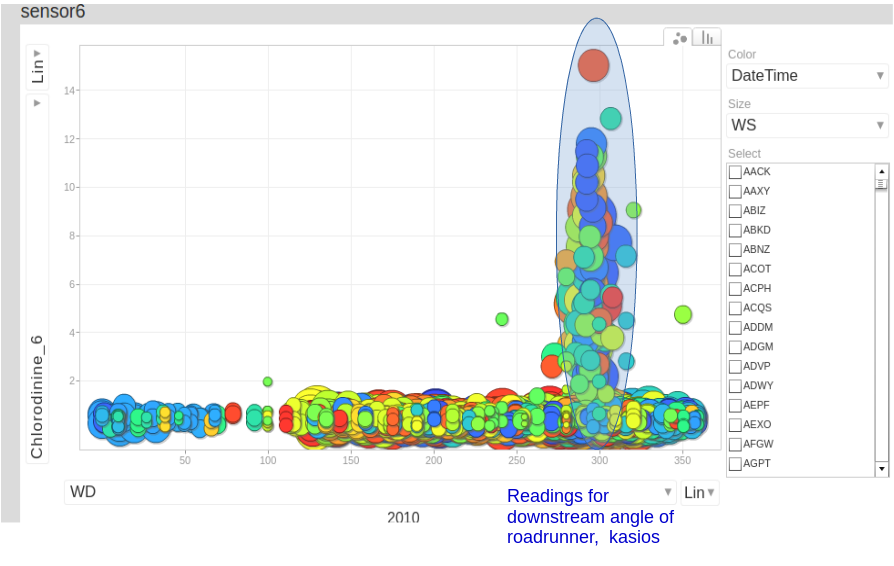The image size is (894, 566).
Task: Switch to bar chart view icon
Action: [x=707, y=38]
